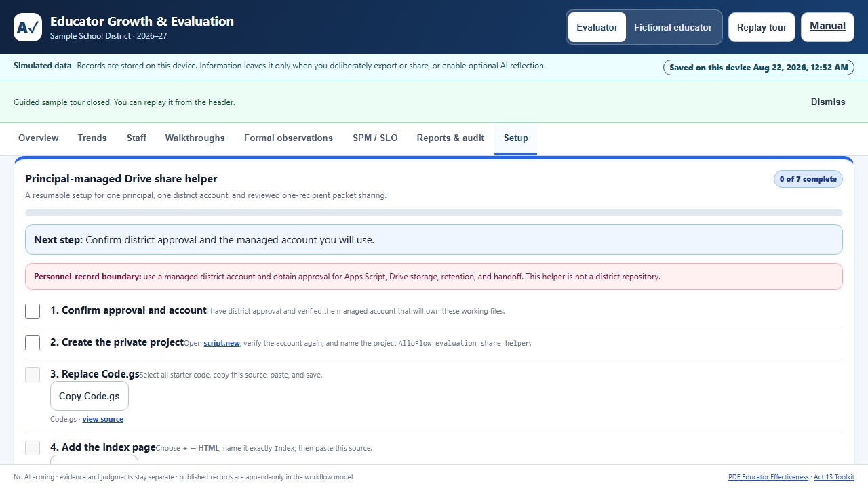Click the Personnel-record boundary warning
868x488 pixels.
point(434,277)
